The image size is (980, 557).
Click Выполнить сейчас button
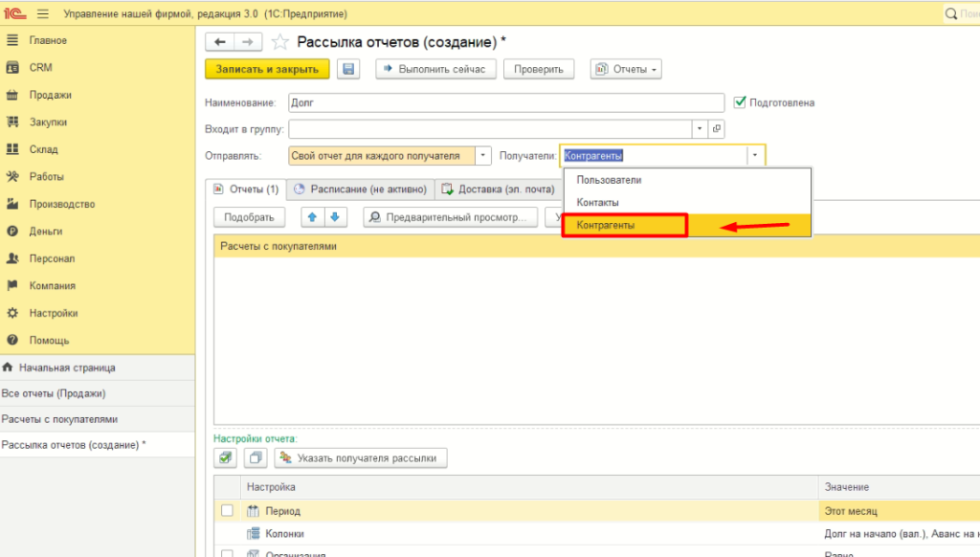[x=435, y=69]
